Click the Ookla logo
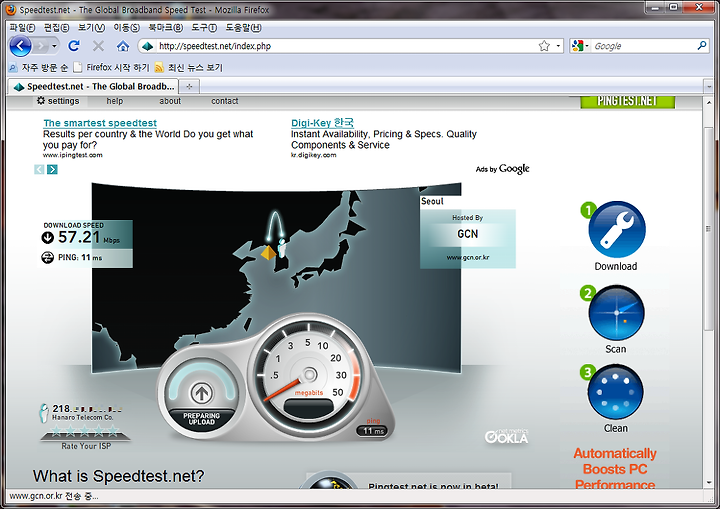Image resolution: width=720 pixels, height=509 pixels. click(506, 436)
